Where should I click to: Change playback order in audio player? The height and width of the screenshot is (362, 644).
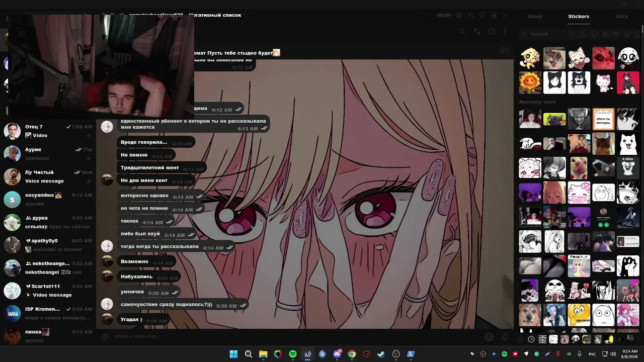point(471,16)
